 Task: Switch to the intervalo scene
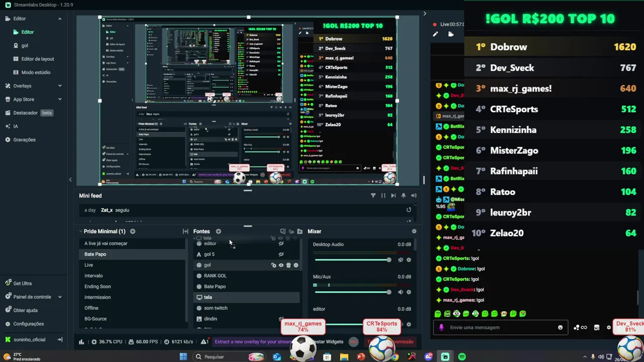click(x=133, y=276)
